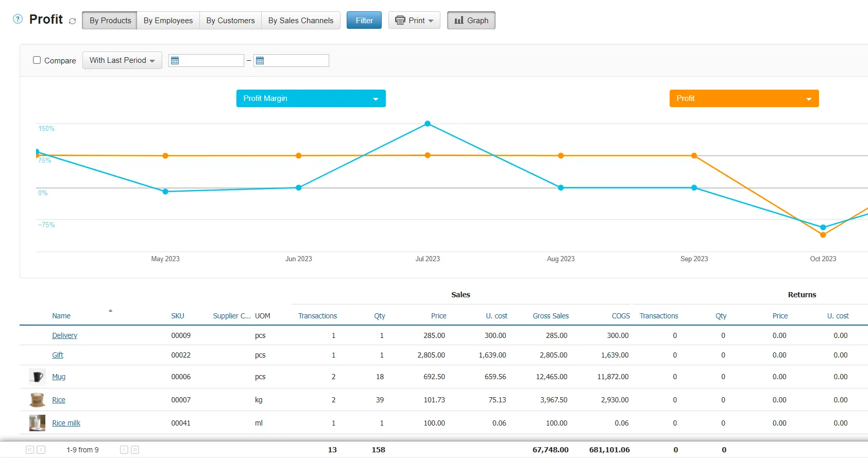Open the help question-mark icon beside Profit
Screen dimensions: 868x458
18,19
